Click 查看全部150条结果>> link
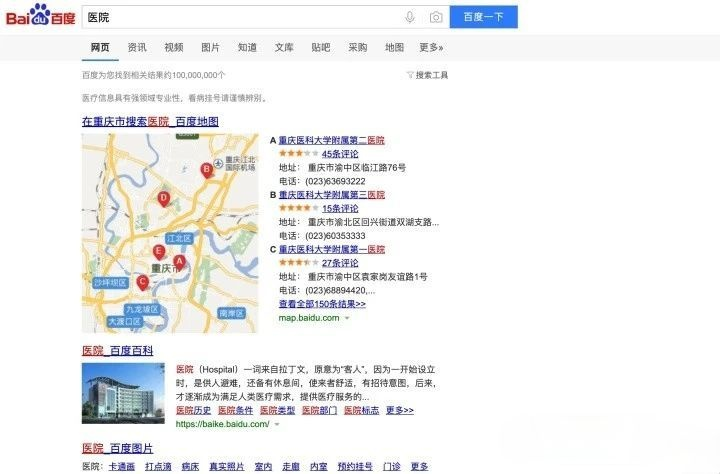 [x=322, y=304]
